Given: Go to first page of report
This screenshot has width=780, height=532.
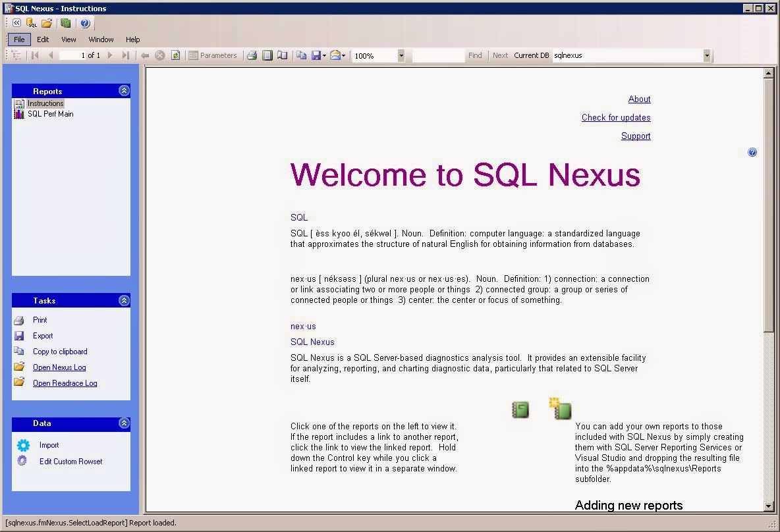Looking at the screenshot, I should (x=35, y=55).
